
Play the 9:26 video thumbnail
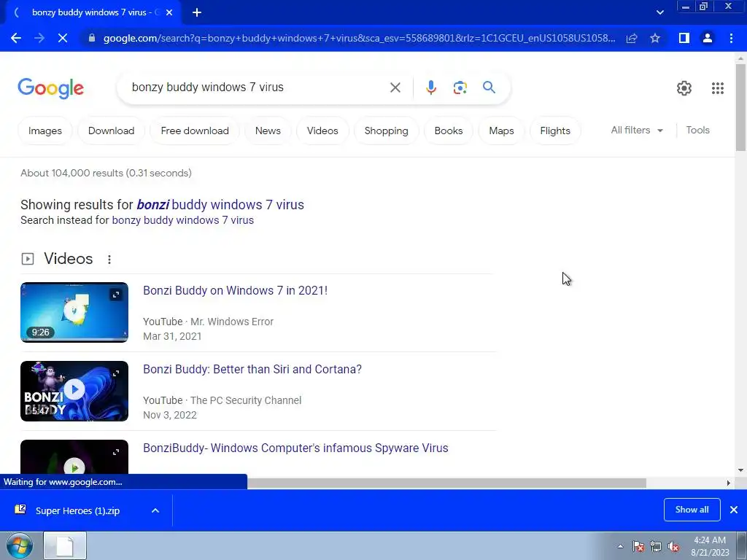click(x=74, y=312)
